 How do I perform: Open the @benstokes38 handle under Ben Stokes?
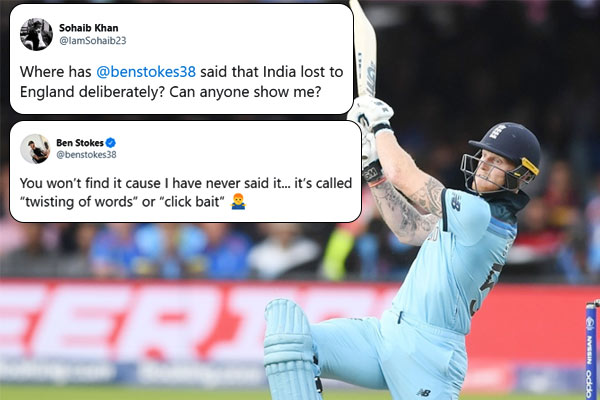86,155
